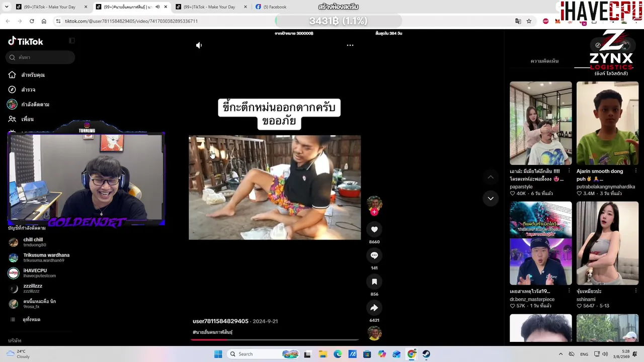The image size is (644, 362).
Task: Open Microsoft Store from the taskbar
Action: click(x=367, y=354)
